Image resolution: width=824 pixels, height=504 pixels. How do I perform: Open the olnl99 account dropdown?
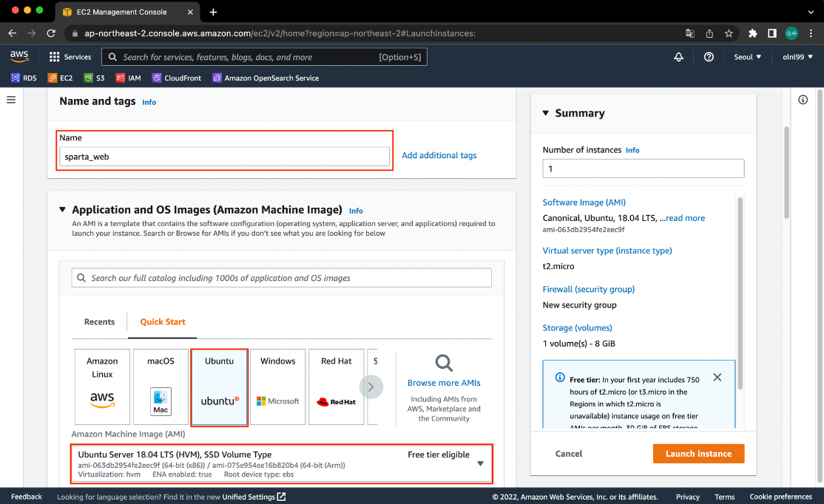[x=797, y=57]
